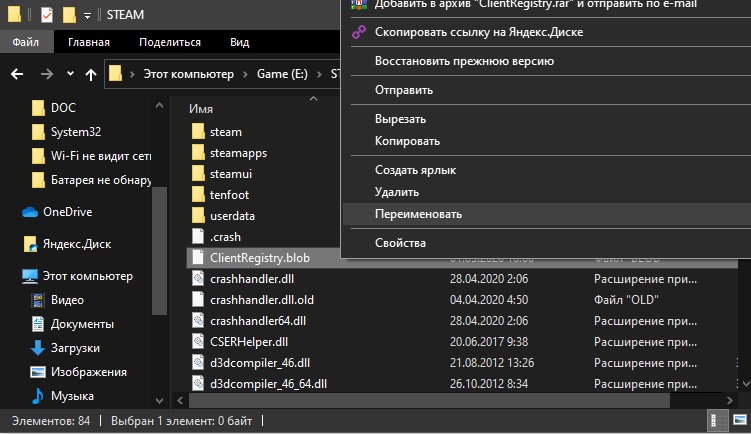
Task: Open the Главная ribbon tab
Action: (x=89, y=42)
